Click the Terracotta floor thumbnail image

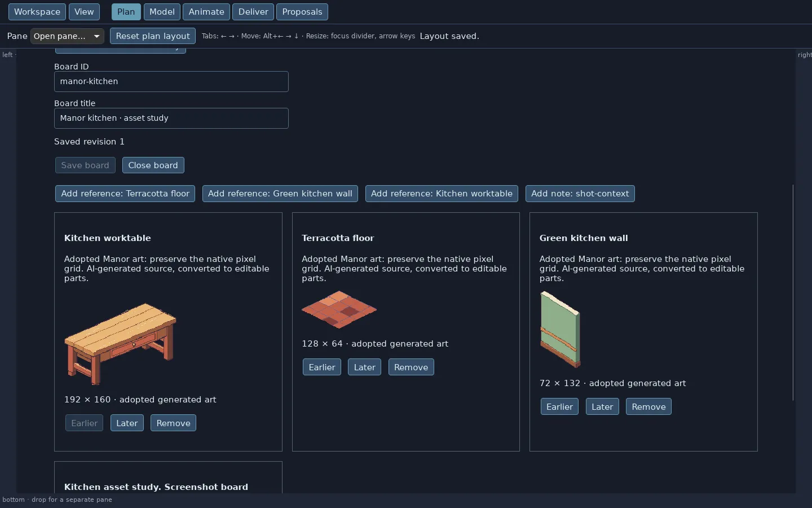pyautogui.click(x=339, y=309)
